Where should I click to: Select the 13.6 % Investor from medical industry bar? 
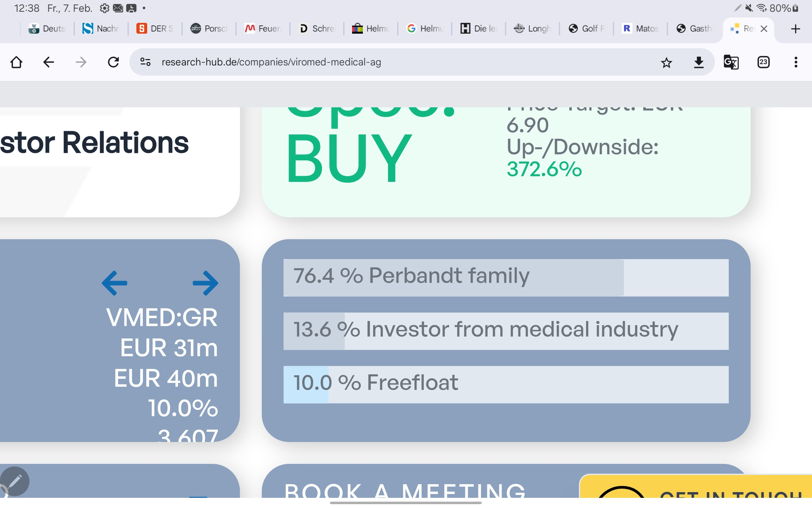[x=506, y=331]
